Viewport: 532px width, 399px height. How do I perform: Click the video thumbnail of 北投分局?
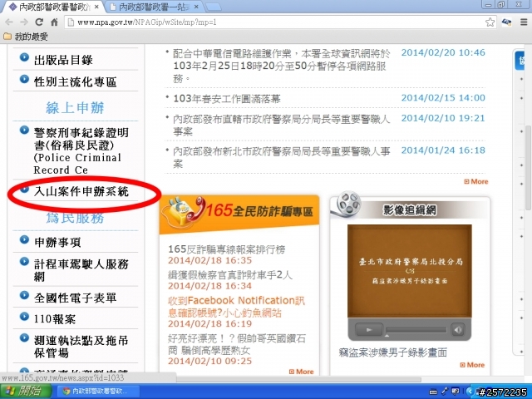click(x=410, y=271)
